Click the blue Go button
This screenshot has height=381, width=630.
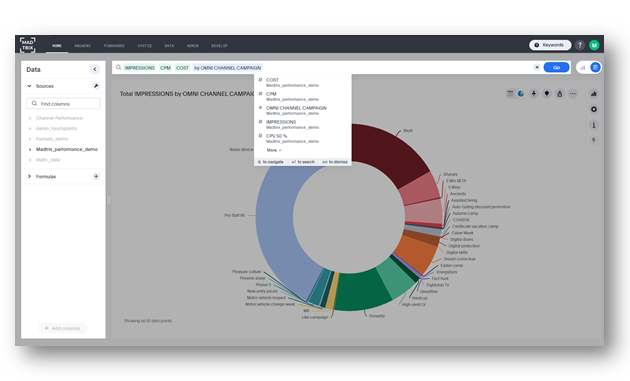click(556, 68)
